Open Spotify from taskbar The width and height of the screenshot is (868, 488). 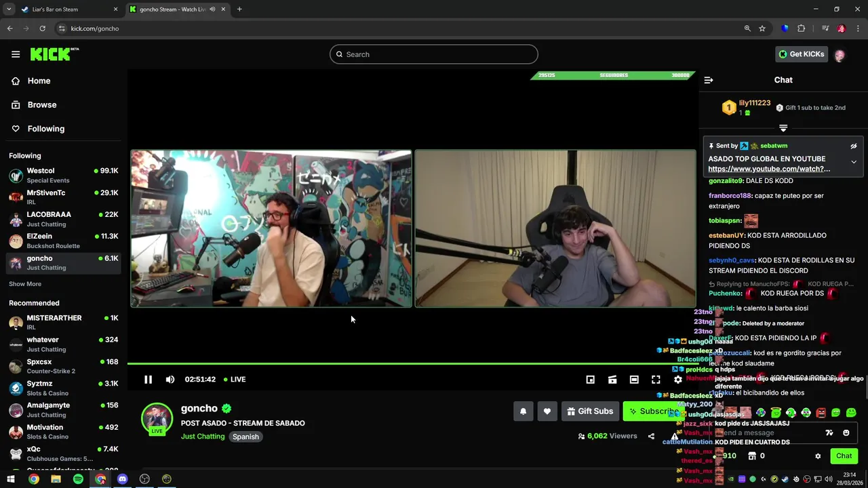click(x=78, y=479)
